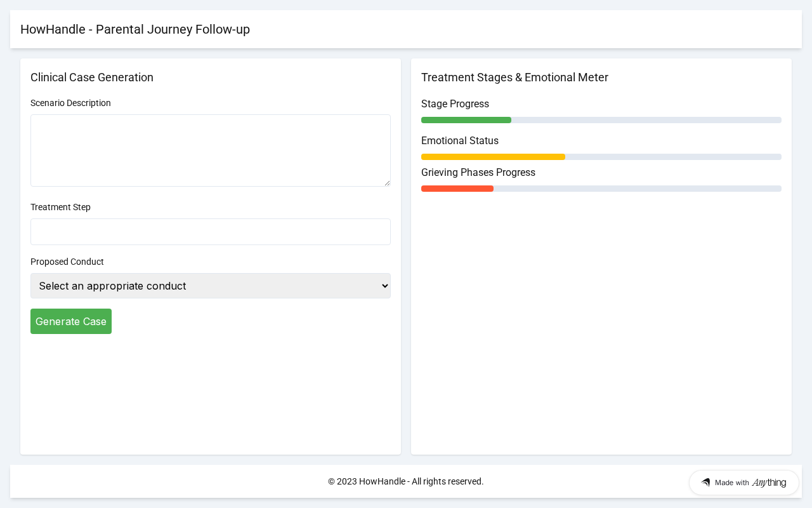The height and width of the screenshot is (508, 812).
Task: Click Treatment Stages & Emotional Meter heading
Action: (514, 77)
